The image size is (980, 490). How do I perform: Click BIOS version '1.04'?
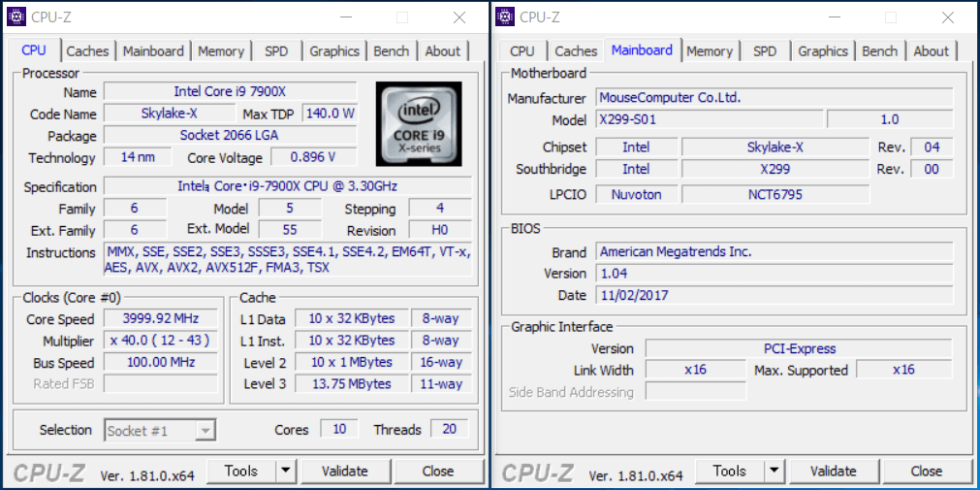coord(775,274)
